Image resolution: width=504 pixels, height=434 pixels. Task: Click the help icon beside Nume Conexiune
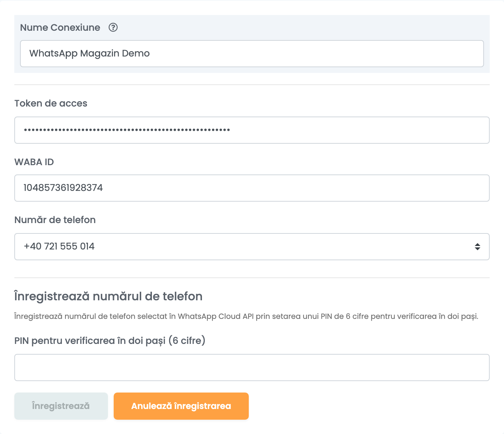(113, 28)
